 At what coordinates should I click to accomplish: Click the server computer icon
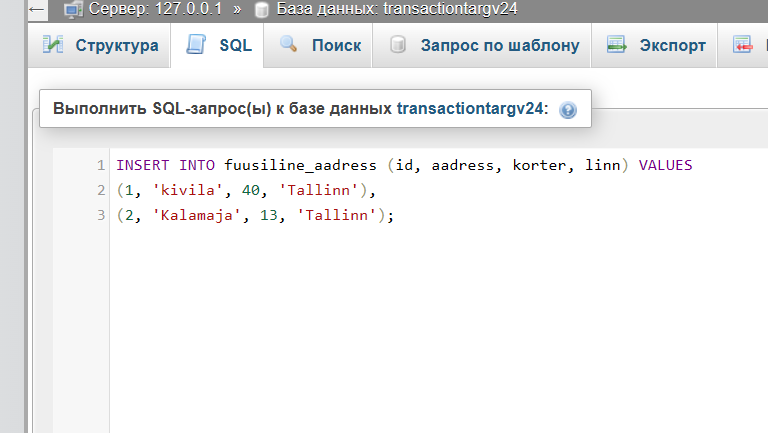pyautogui.click(x=72, y=10)
